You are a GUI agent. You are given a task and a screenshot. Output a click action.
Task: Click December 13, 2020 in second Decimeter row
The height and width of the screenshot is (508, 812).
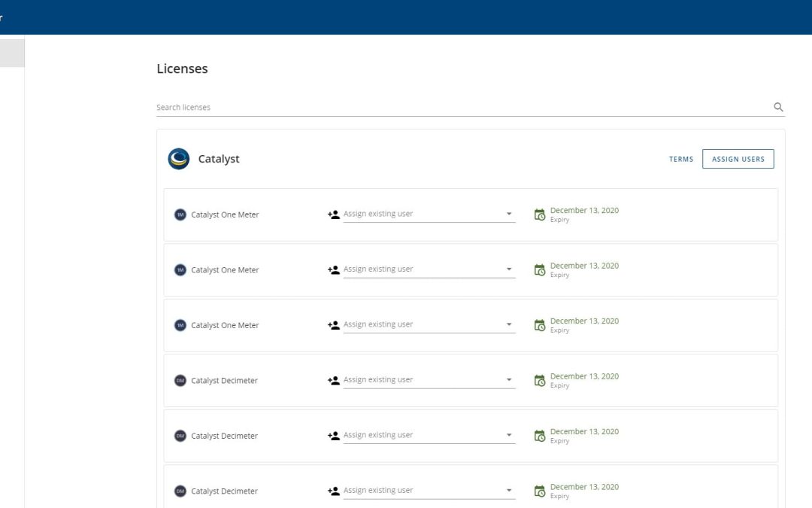pos(584,432)
